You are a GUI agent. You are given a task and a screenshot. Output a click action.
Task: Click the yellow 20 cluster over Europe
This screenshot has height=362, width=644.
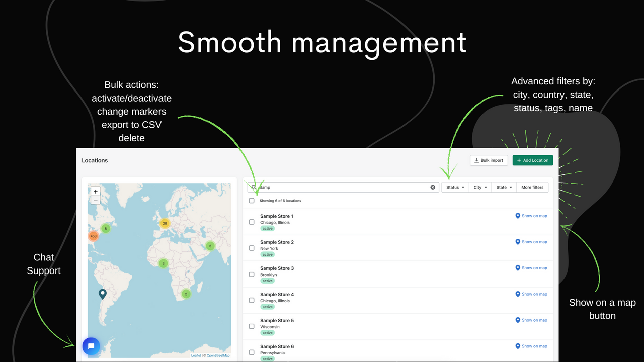coord(165,223)
